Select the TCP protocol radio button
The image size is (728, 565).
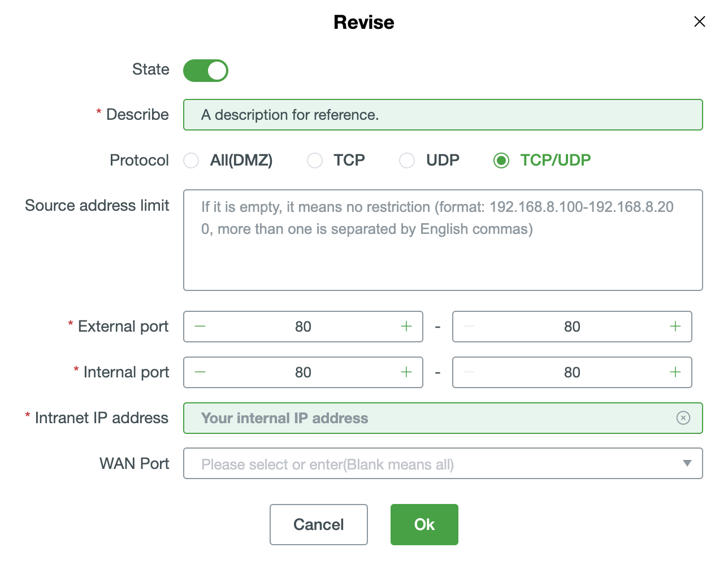(x=315, y=160)
